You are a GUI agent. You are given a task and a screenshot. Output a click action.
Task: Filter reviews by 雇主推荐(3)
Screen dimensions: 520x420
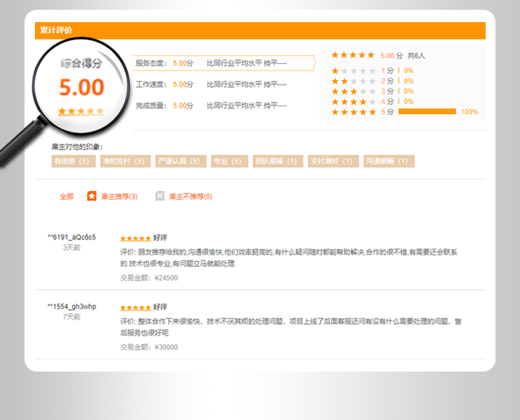[119, 197]
